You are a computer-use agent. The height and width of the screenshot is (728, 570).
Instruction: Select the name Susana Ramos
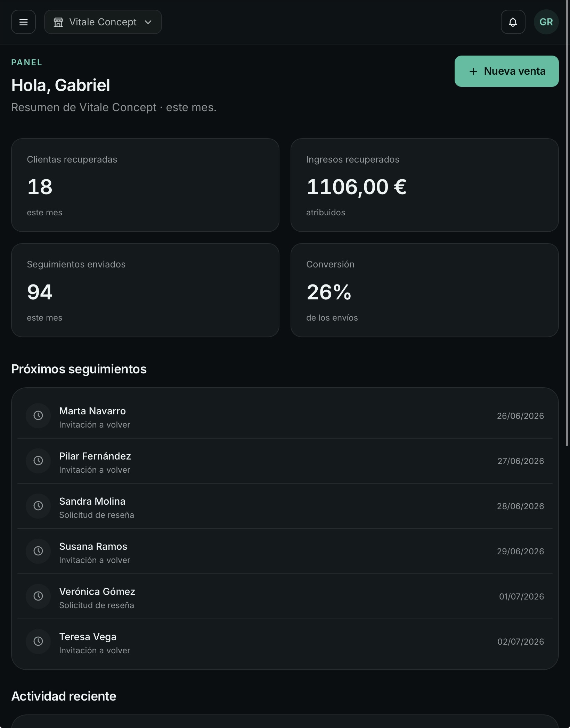click(93, 546)
